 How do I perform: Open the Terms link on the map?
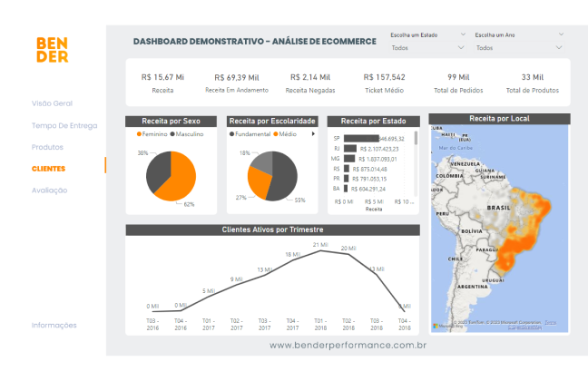pyautogui.click(x=551, y=322)
